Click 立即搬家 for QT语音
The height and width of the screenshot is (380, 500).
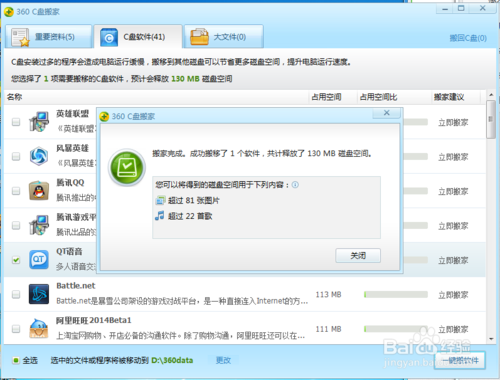click(453, 261)
